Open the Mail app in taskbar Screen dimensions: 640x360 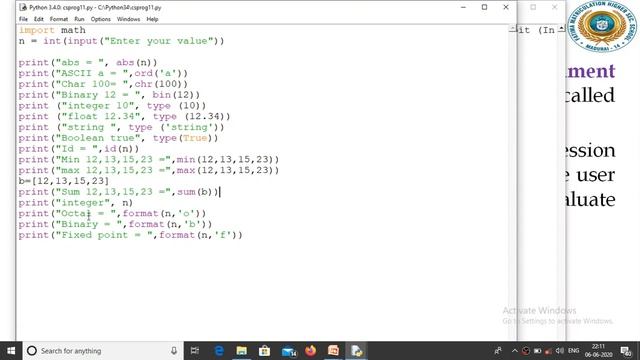click(x=289, y=351)
